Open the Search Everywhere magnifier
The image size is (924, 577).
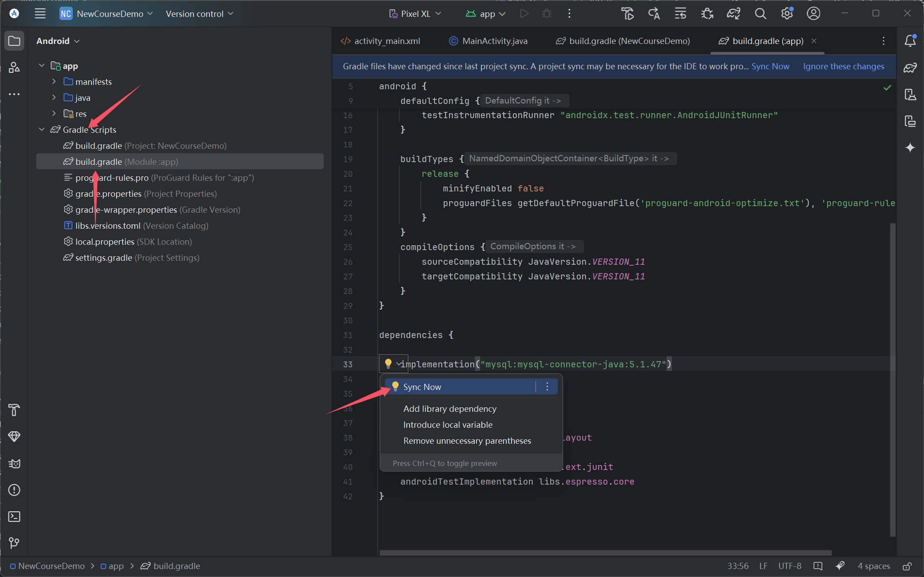point(760,14)
